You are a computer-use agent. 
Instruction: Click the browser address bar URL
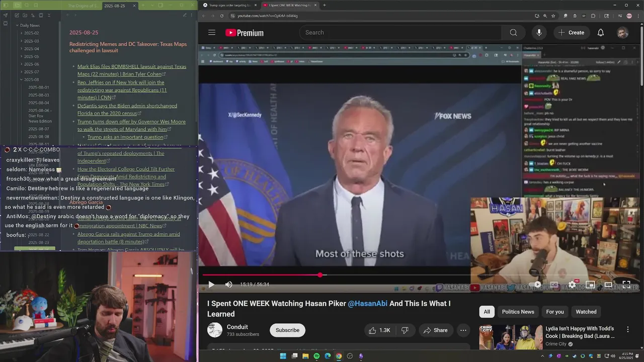[267, 16]
